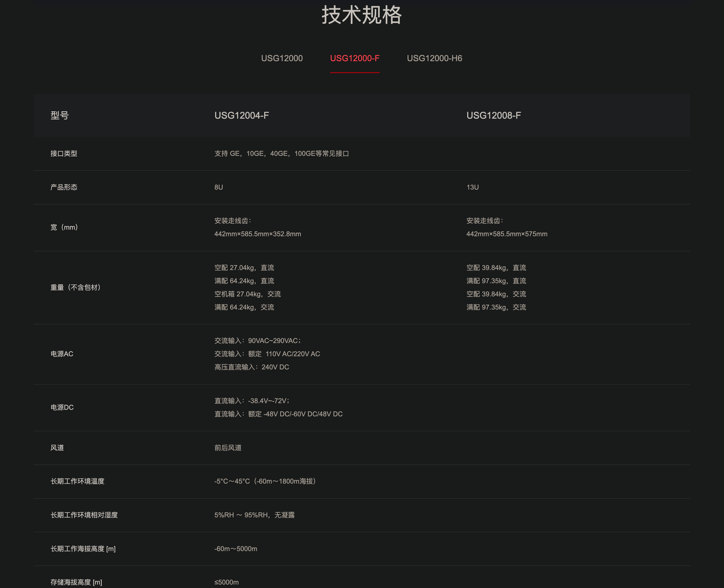The image size is (724, 588).
Task: Click the USG12004-F column header
Action: click(x=242, y=115)
